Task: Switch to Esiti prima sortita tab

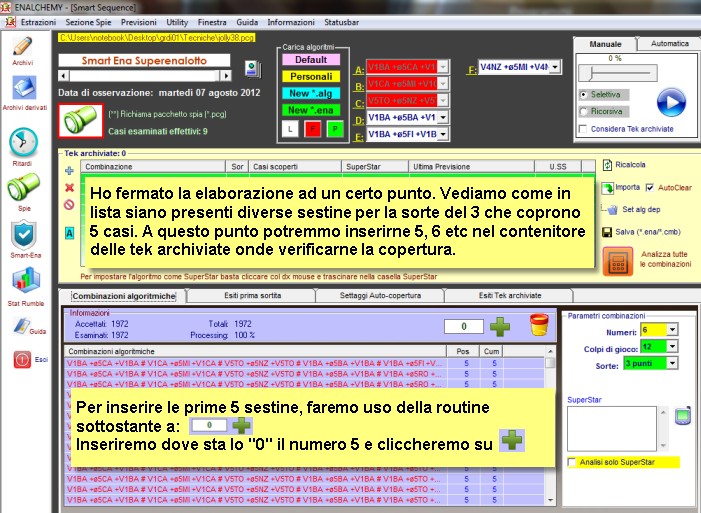Action: 253,296
